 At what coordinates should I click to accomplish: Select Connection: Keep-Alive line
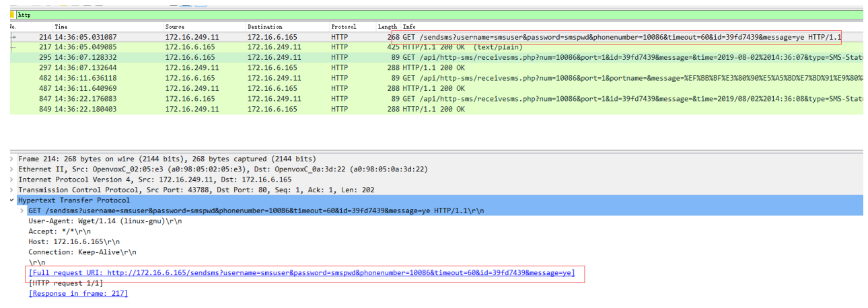coord(82,252)
